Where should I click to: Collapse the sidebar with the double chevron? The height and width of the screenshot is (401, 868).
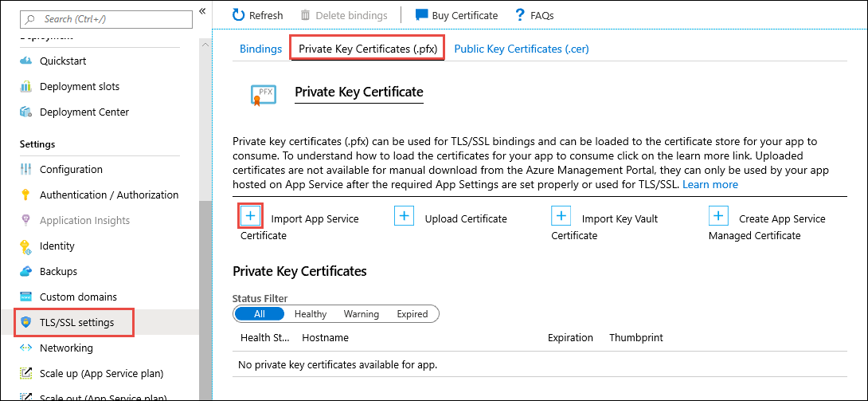point(202,10)
